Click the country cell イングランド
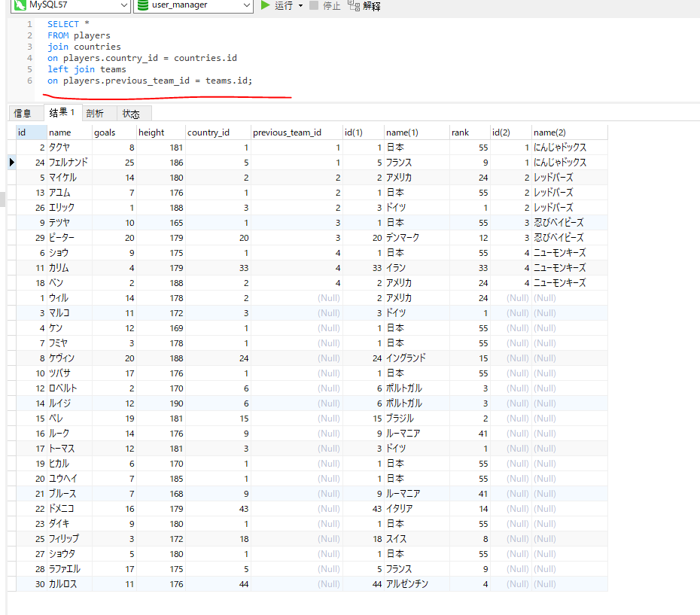Screen dimensions: 700x615 [416, 358]
